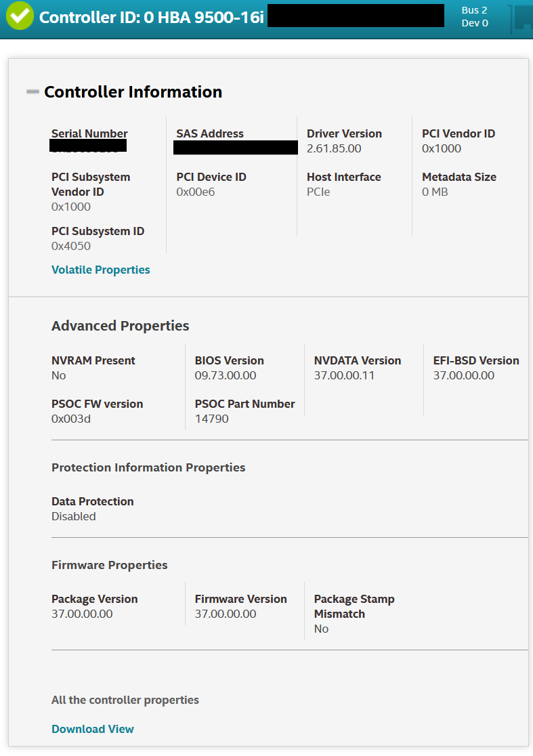
Task: Click the controller card icon in header
Action: [519, 18]
